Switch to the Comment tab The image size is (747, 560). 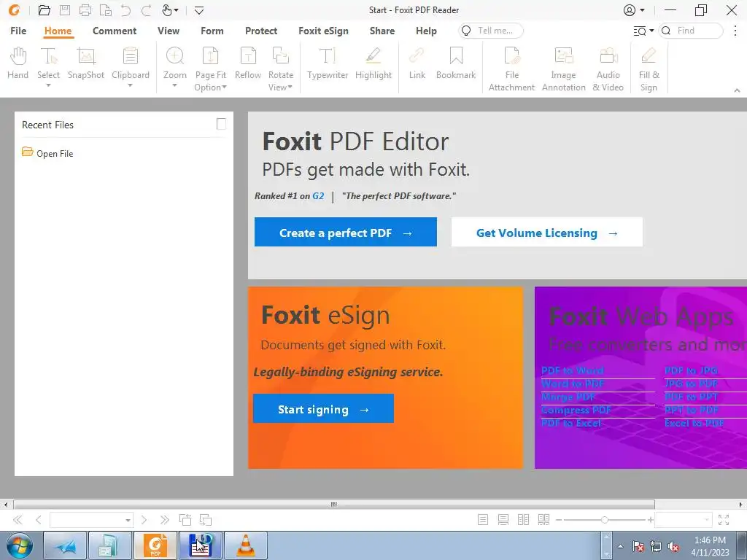[115, 31]
